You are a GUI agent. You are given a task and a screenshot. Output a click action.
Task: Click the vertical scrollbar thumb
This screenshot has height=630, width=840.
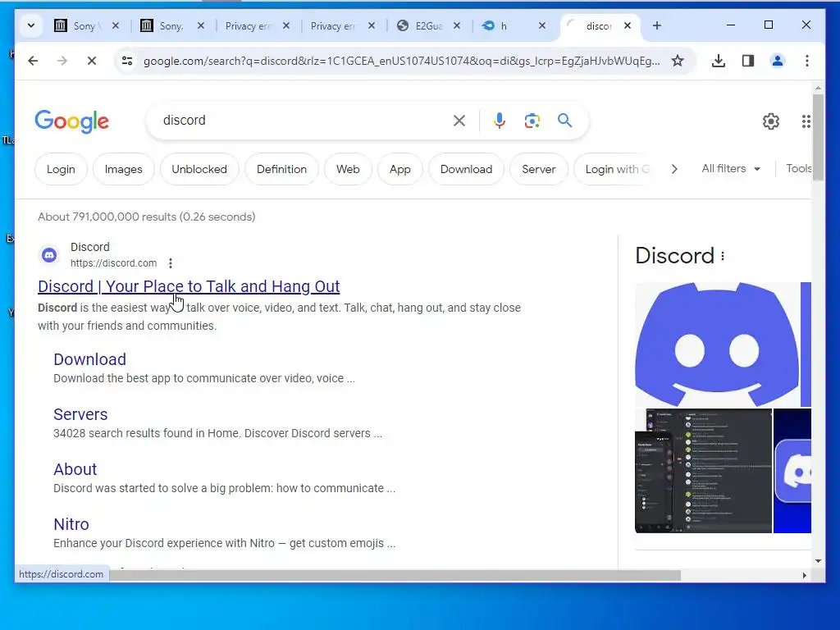(x=818, y=138)
